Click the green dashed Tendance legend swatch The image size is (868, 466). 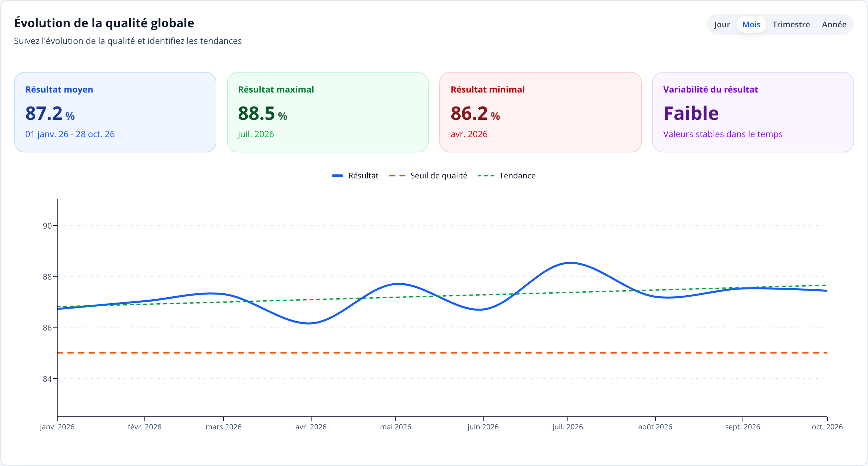486,175
